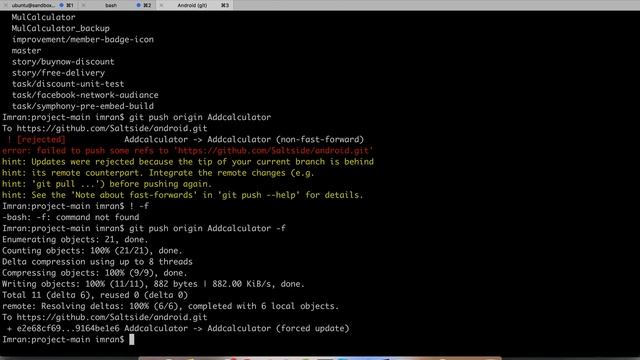This screenshot has width=640, height=360.
Task: Click the hint mentioning 'git push --help'
Action: tap(182, 195)
